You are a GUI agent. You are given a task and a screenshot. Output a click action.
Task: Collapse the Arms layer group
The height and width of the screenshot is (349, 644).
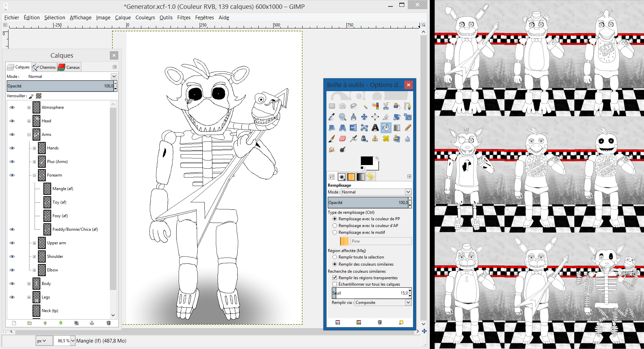29,135
